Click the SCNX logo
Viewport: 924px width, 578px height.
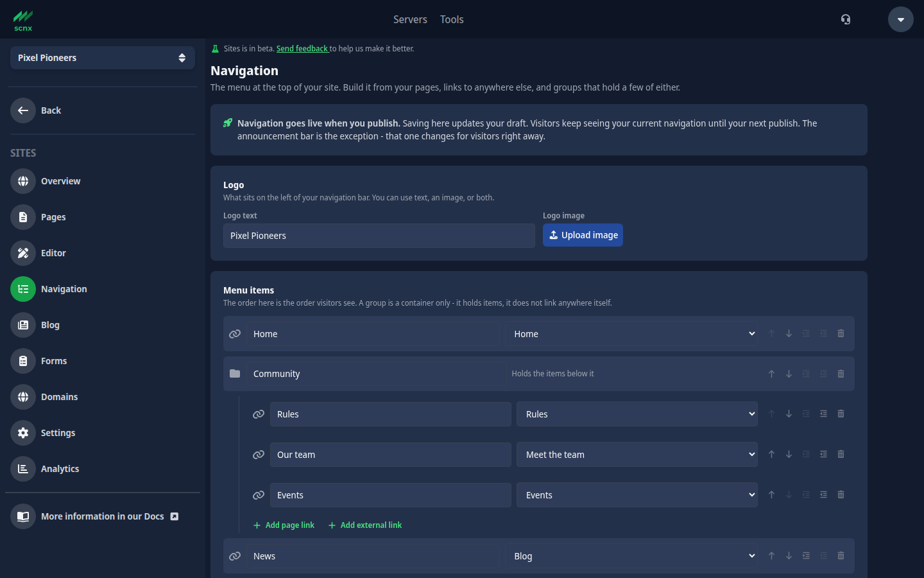coord(23,21)
